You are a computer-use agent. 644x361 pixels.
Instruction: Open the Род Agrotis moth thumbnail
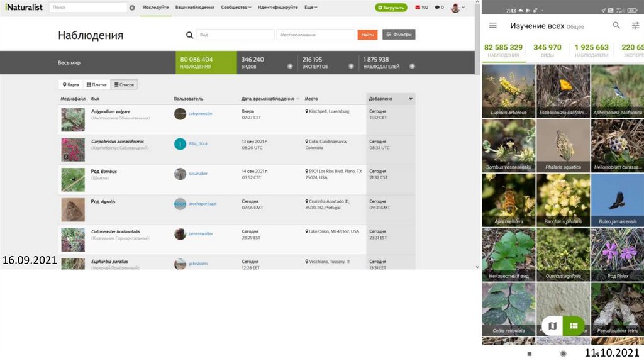tap(73, 209)
